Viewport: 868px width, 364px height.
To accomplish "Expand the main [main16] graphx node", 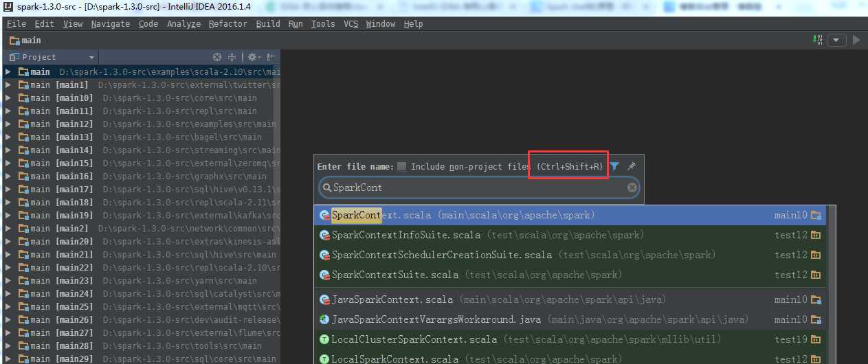I will [8, 177].
